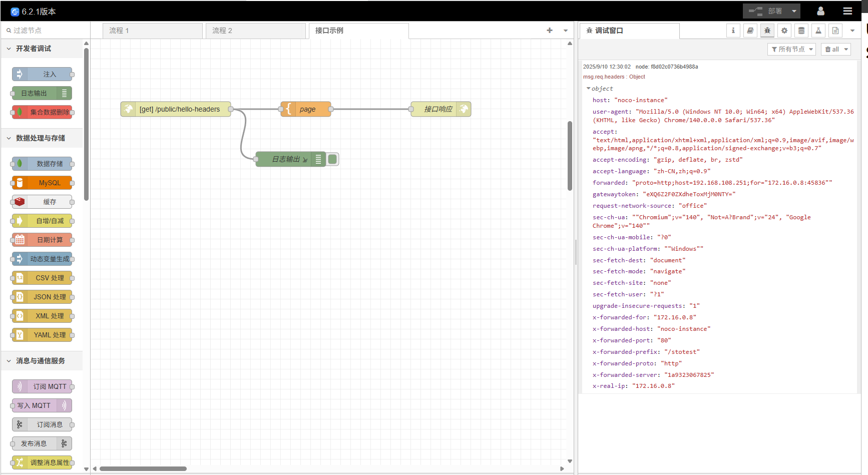Open the configuration nodes gear tab
868x475 pixels.
784,31
